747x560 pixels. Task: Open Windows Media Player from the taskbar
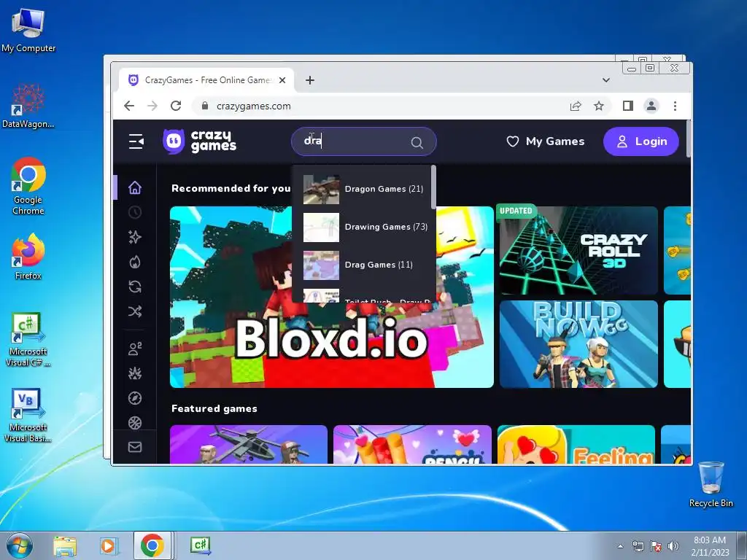pyautogui.click(x=108, y=546)
